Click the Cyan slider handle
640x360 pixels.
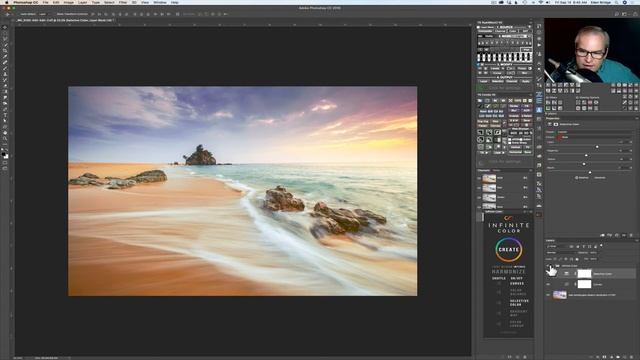pyautogui.click(x=597, y=147)
